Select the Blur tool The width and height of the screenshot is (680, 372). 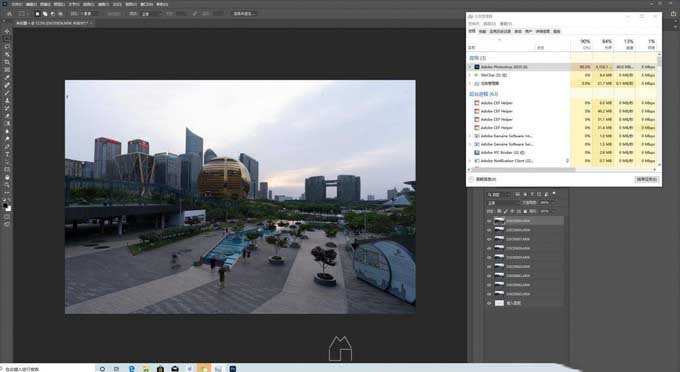coord(7,131)
